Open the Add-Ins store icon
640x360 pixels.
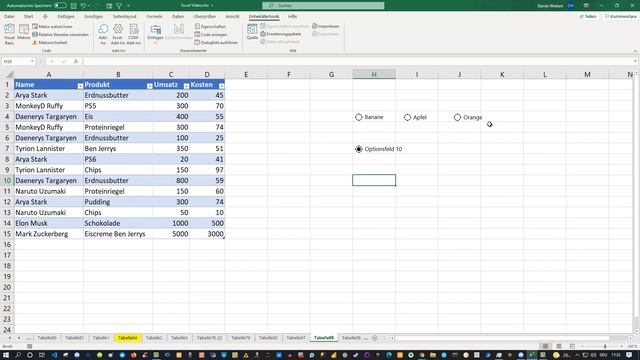pyautogui.click(x=103, y=34)
